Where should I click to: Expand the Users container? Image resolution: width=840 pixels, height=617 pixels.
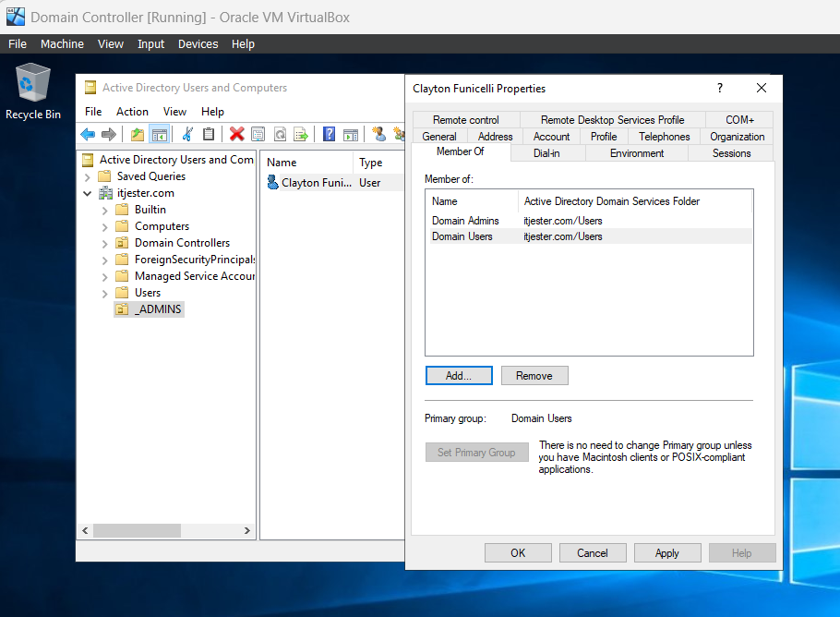point(105,293)
